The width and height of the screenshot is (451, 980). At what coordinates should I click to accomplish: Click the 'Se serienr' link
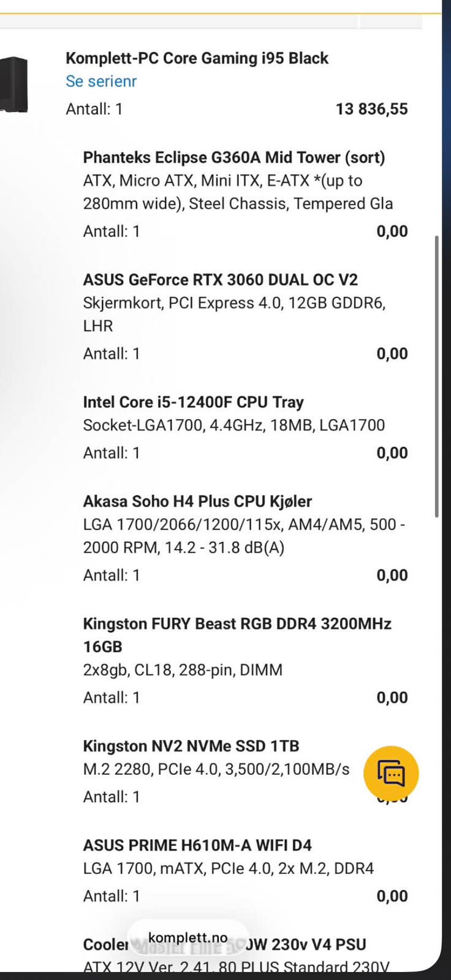pos(101,81)
